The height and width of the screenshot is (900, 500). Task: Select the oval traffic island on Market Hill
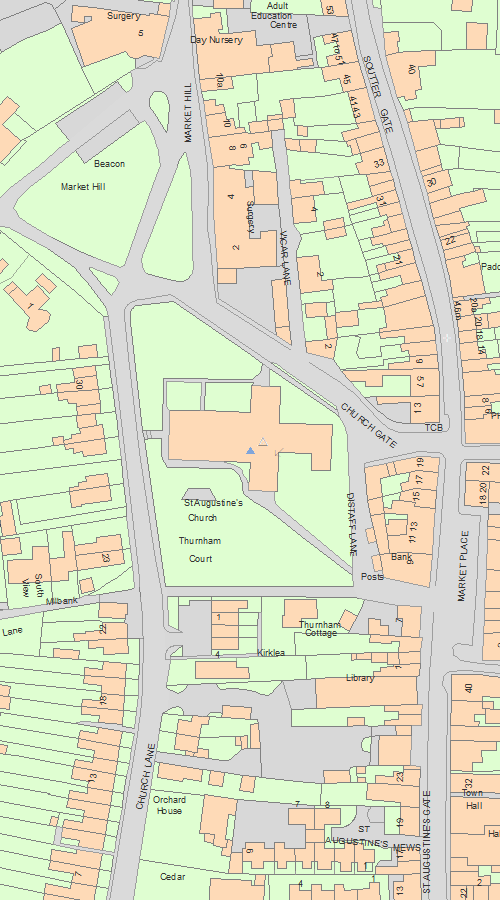coord(160,110)
